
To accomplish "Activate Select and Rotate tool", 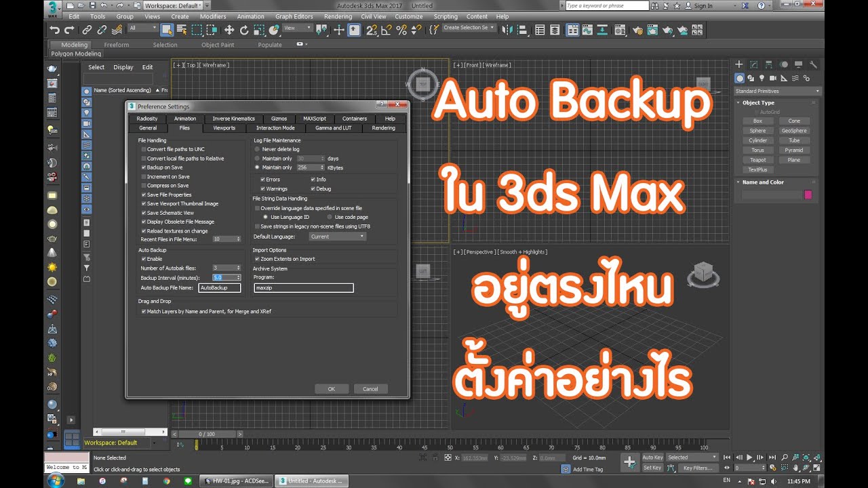I will coord(244,30).
